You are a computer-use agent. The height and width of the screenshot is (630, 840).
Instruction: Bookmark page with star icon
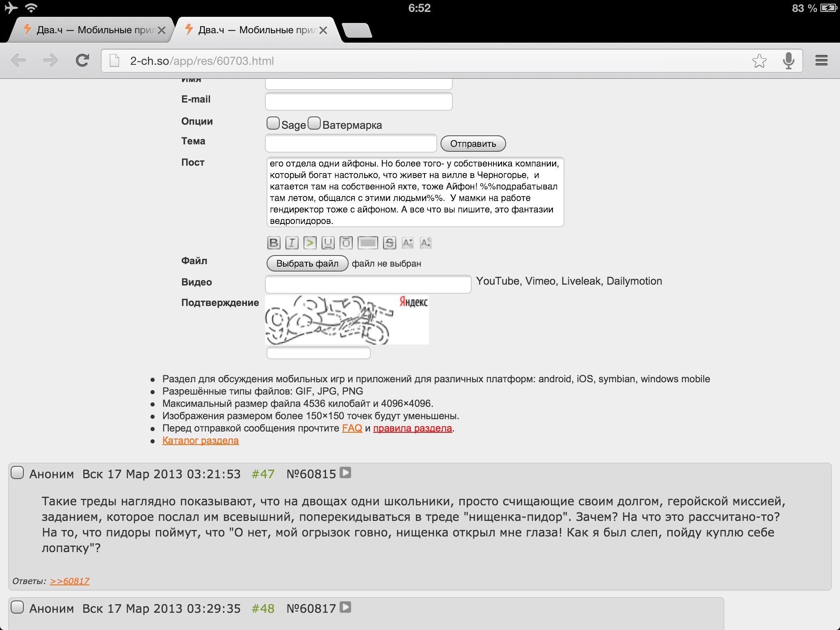(x=759, y=61)
